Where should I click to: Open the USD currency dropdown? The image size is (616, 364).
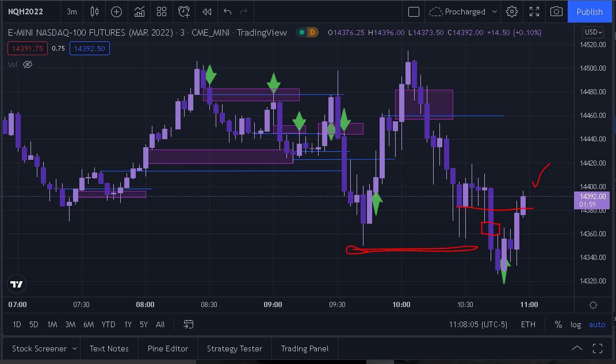click(593, 32)
